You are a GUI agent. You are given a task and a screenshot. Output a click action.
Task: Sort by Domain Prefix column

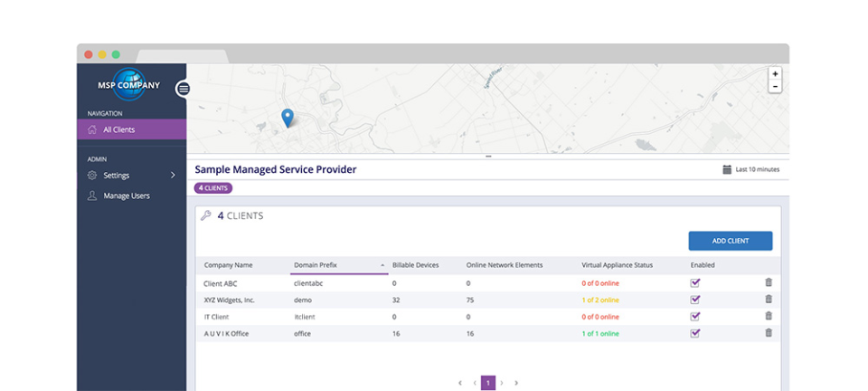tap(316, 265)
